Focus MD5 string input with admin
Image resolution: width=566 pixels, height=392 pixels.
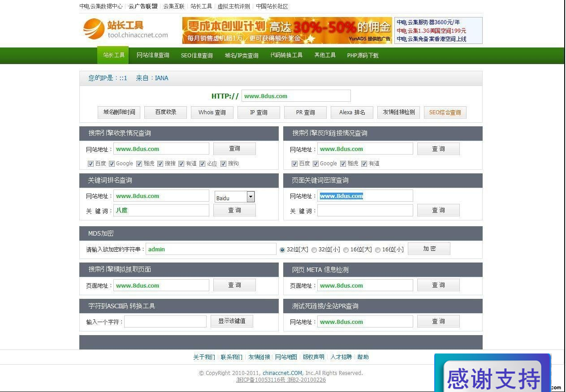[x=211, y=249]
